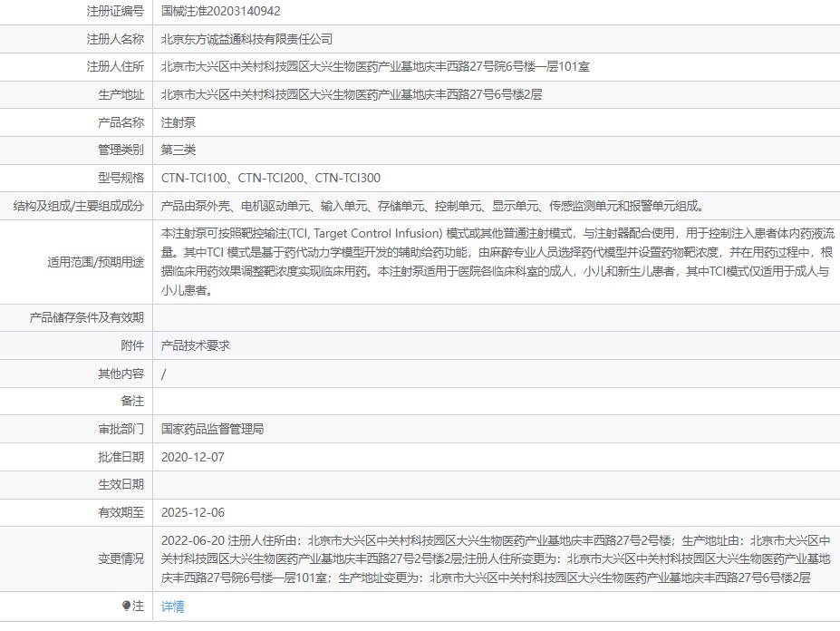Screen dimensions: 840x631
Task: Click the slash value in 其他内容 row
Action: [163, 374]
